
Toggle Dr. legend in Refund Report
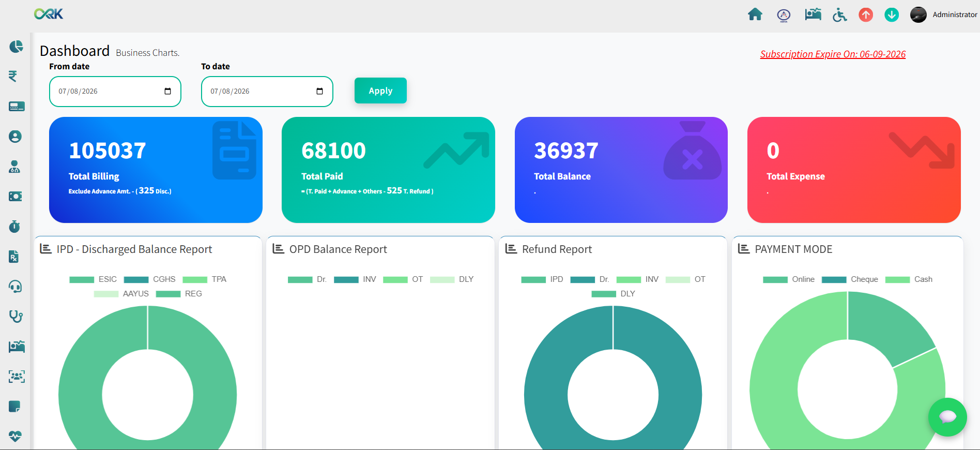[x=590, y=279]
